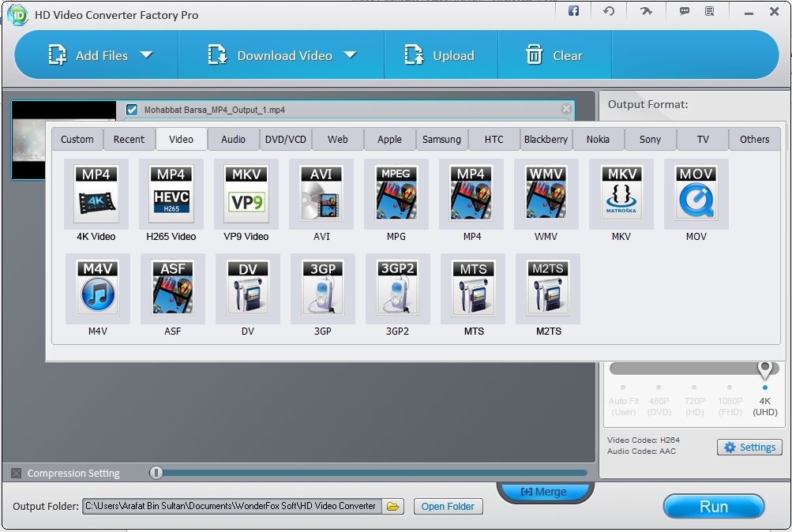792x532 pixels.
Task: Toggle the Compression Setting checkbox
Action: pyautogui.click(x=16, y=473)
